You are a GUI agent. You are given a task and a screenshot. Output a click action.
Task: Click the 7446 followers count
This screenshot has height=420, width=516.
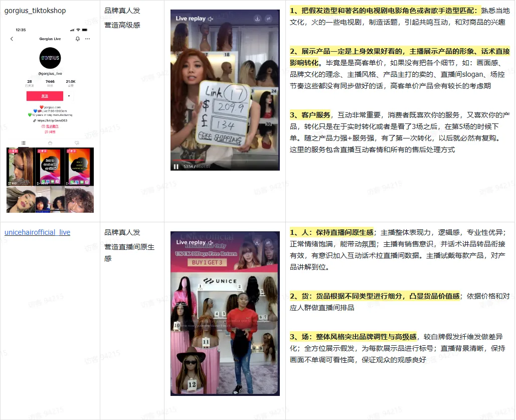(50, 81)
